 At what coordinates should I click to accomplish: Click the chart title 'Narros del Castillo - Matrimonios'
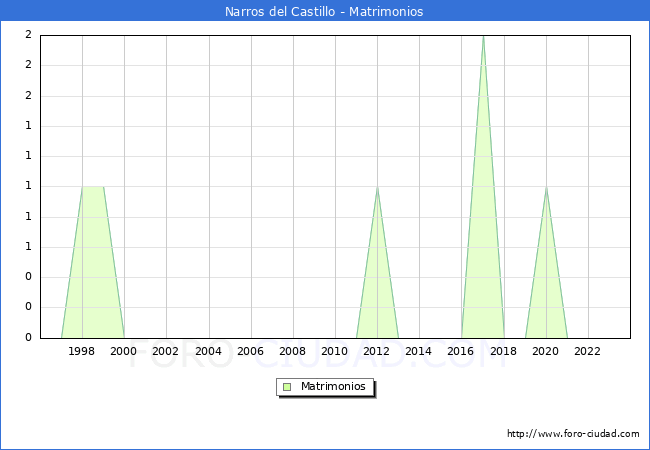click(324, 12)
